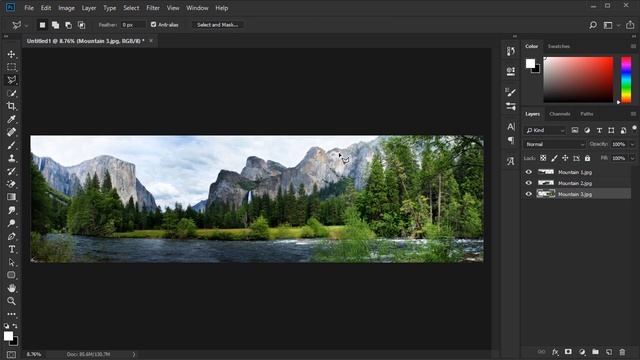This screenshot has height=360, width=640.
Task: Activate the Hand tool
Action: [11, 288]
